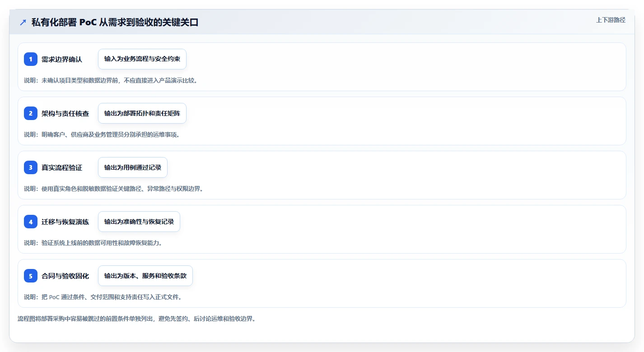644x352 pixels.
Task: Click the step 1 number badge
Action: (x=31, y=59)
